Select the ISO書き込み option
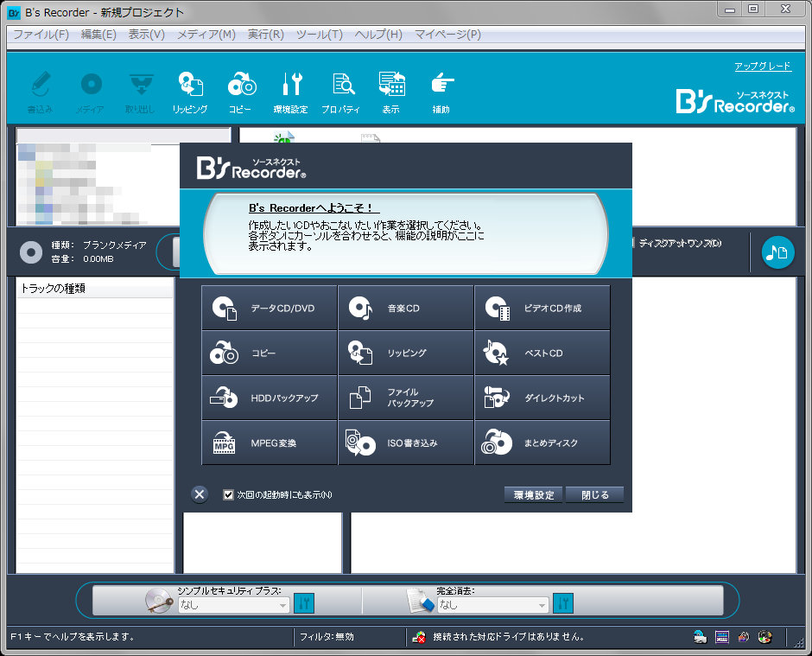 405,443
